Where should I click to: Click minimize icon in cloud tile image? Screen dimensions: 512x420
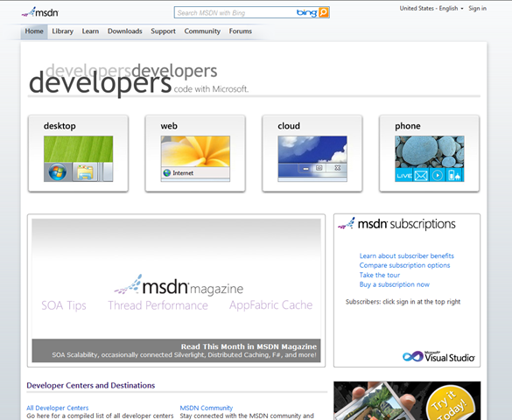305,168
